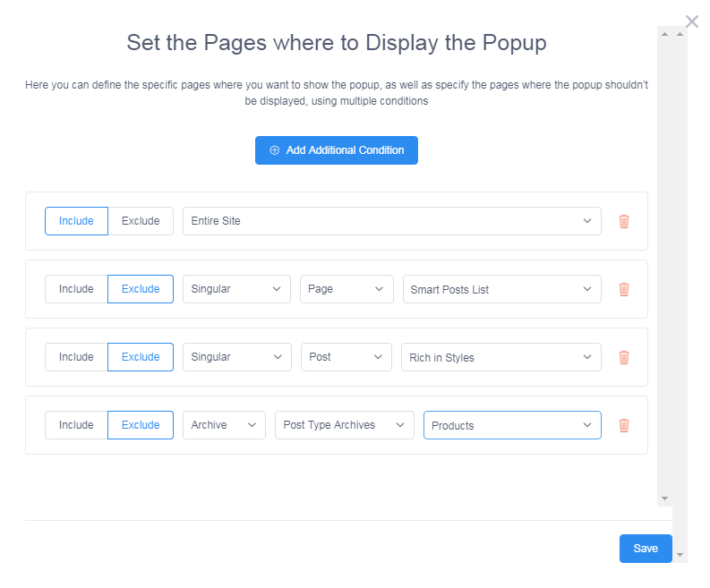Open the Post Type Archives dropdown

pyautogui.click(x=344, y=424)
